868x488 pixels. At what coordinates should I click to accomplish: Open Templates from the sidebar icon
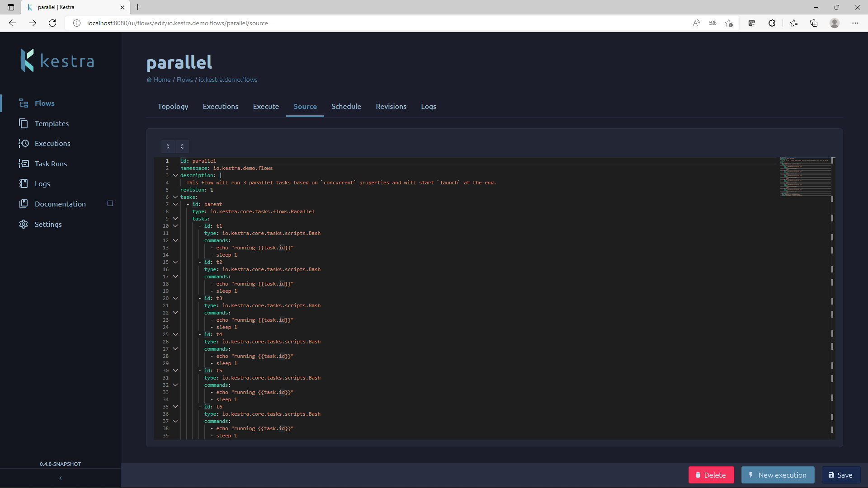point(24,123)
